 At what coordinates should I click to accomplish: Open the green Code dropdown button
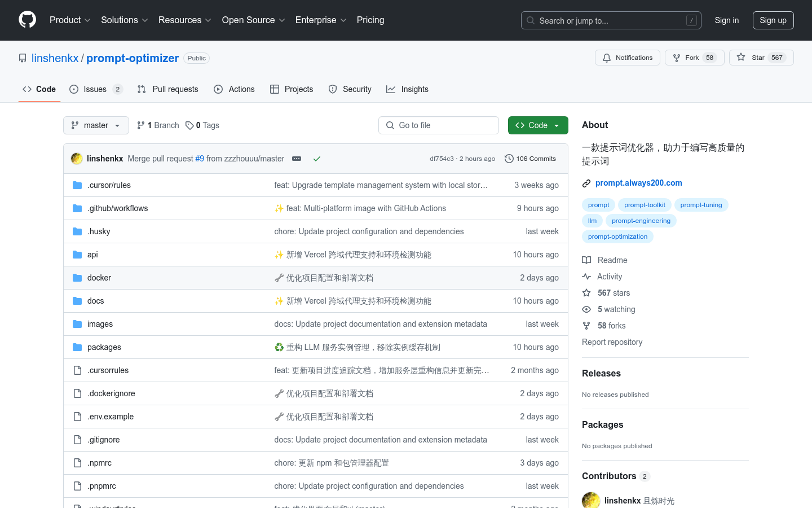pos(538,125)
